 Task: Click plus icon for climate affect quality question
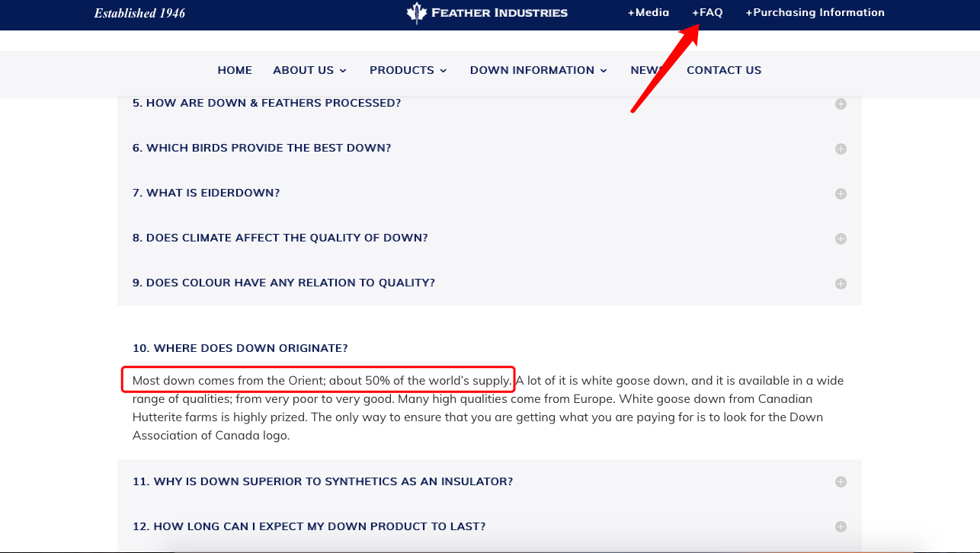pyautogui.click(x=841, y=238)
